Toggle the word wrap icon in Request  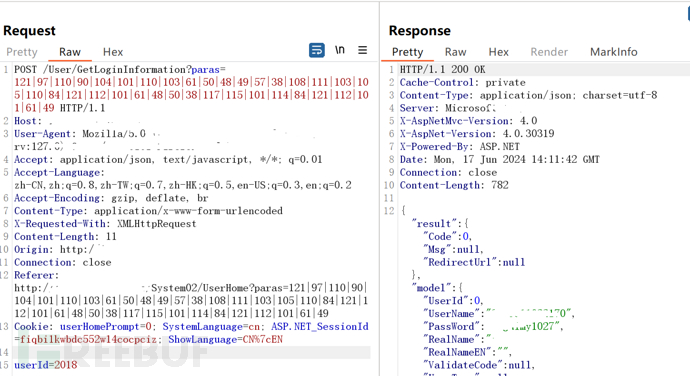tap(317, 50)
